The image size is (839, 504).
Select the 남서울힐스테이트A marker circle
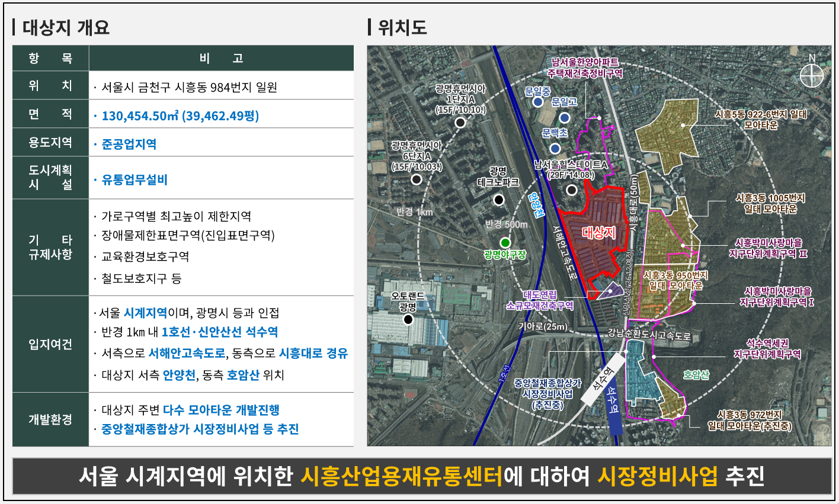click(x=571, y=190)
